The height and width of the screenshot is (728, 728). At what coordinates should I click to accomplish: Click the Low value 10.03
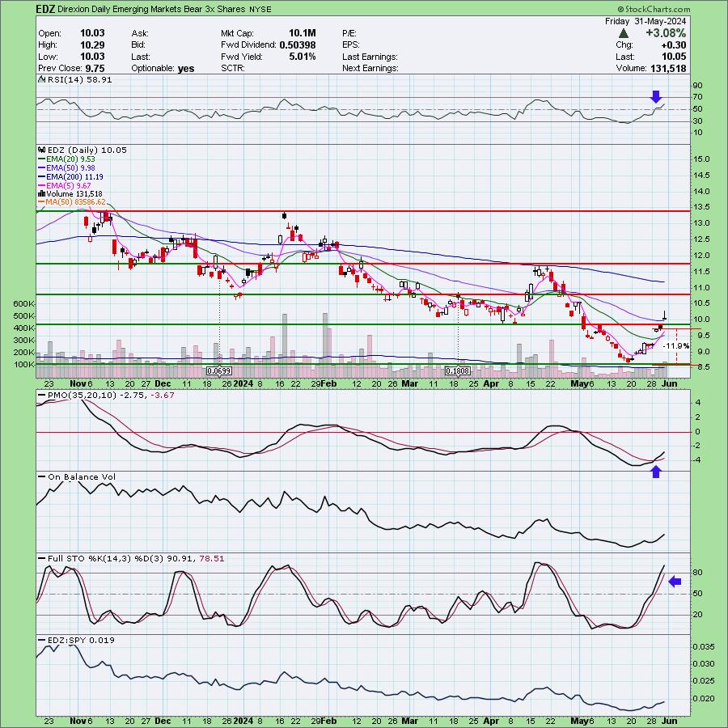92,57
